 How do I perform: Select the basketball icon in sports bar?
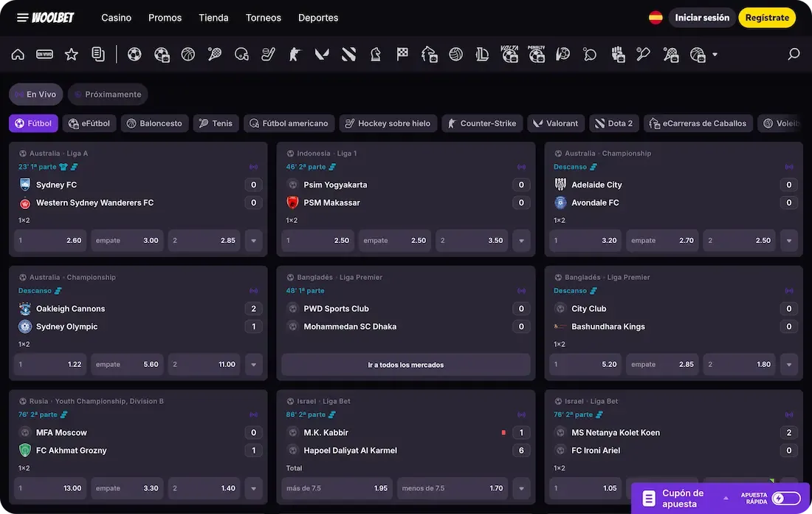188,54
